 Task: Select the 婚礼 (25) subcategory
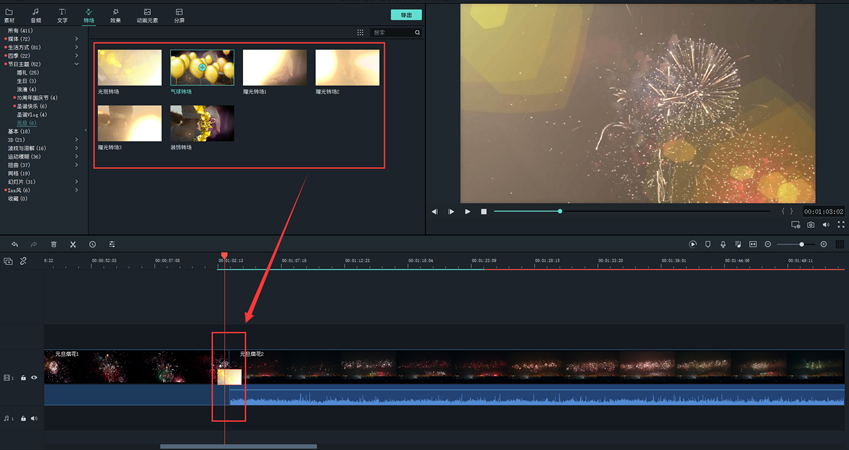(28, 72)
